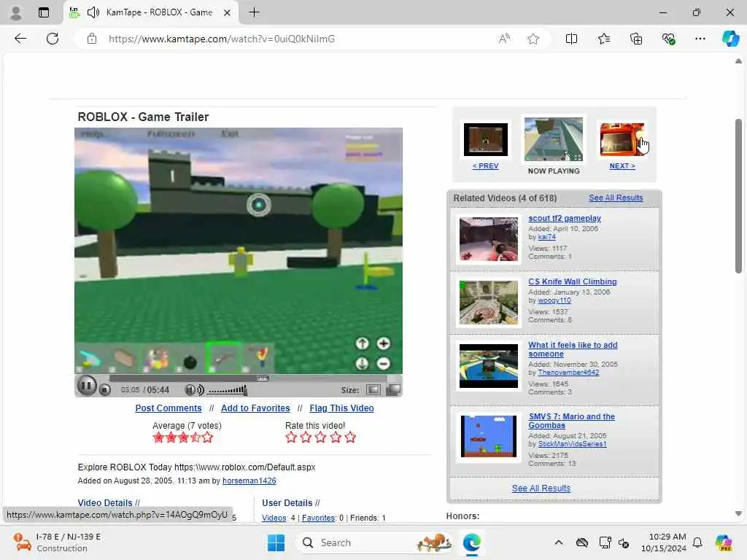Screen dimensions: 747x560
Task: Open Settings and more menu
Action: [x=700, y=39]
